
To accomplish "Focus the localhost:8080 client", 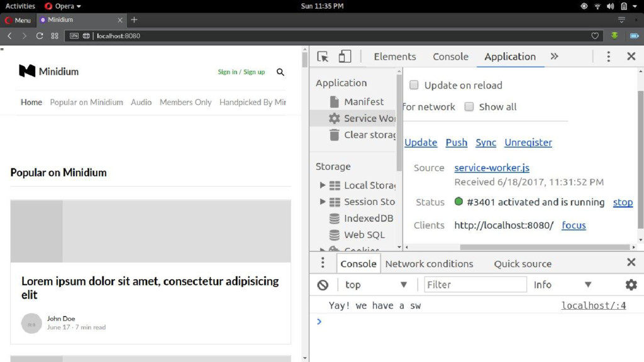I will 574,226.
